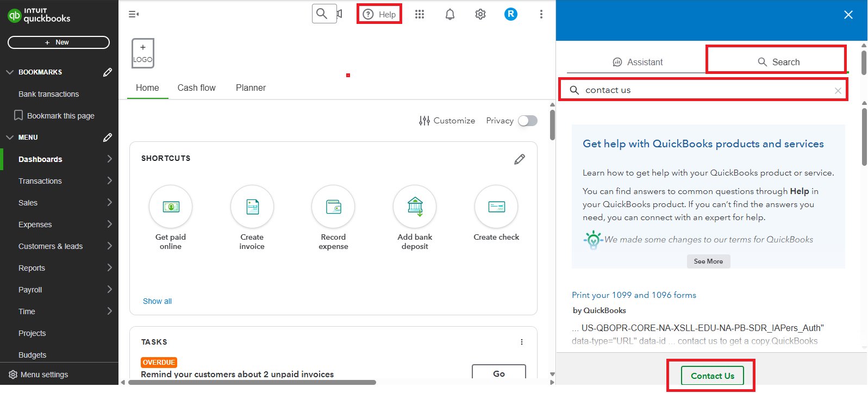Click the help search input field
Viewport: 868px width, 393px height.
pos(703,90)
